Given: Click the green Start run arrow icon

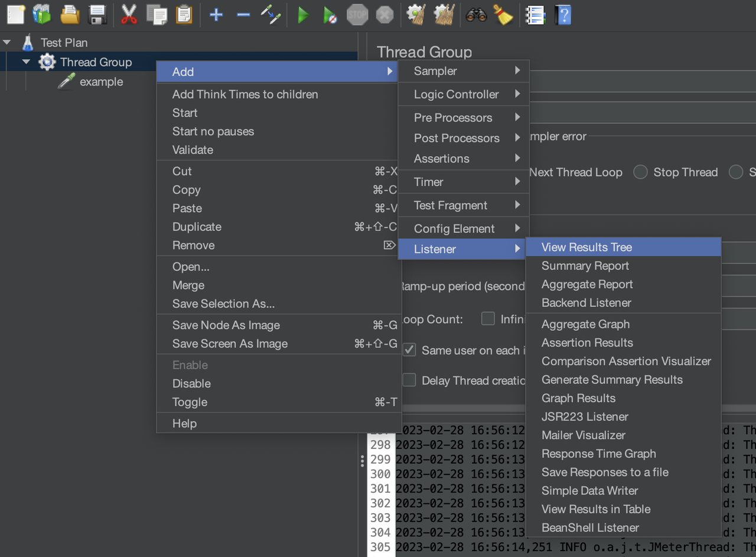Looking at the screenshot, I should click(303, 15).
